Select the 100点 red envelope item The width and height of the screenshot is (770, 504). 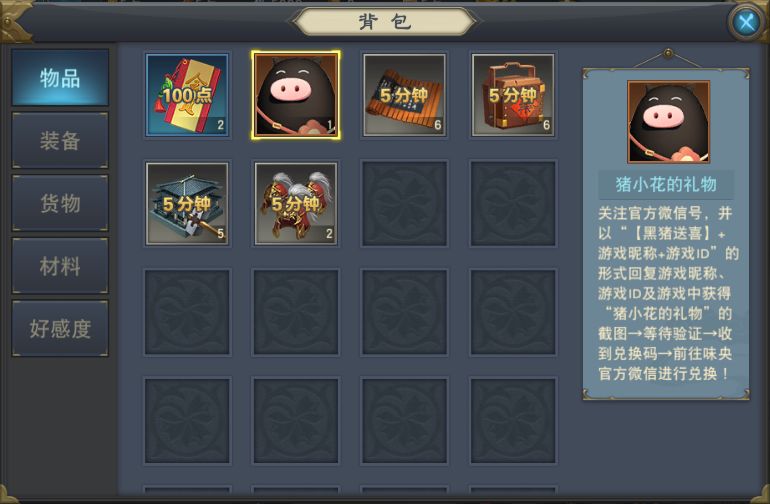[x=187, y=95]
